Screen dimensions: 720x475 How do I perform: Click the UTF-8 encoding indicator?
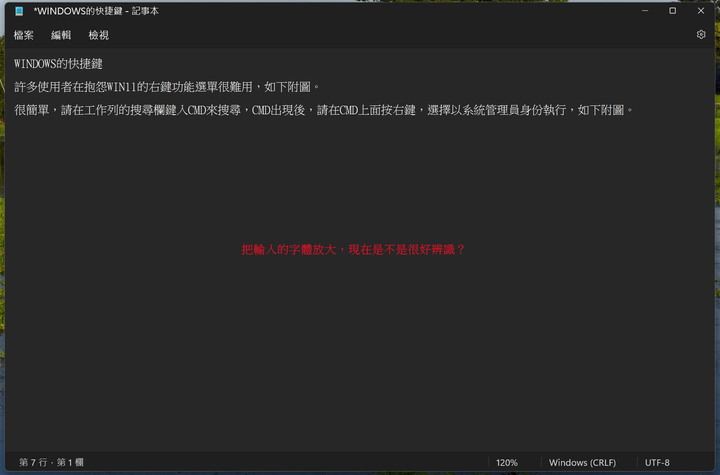(657, 463)
